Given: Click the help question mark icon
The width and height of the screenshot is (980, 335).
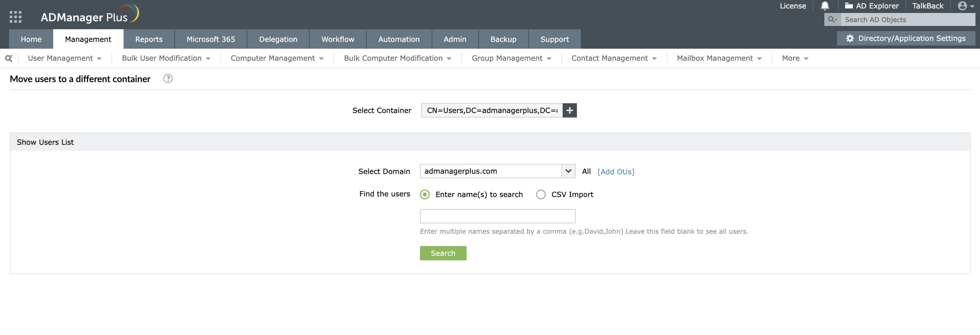Looking at the screenshot, I should point(168,79).
